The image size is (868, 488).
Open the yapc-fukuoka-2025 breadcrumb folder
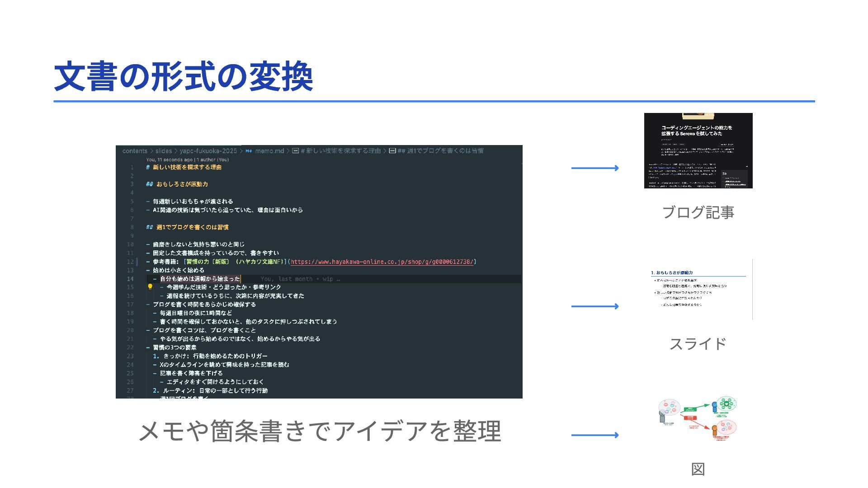[x=208, y=151]
